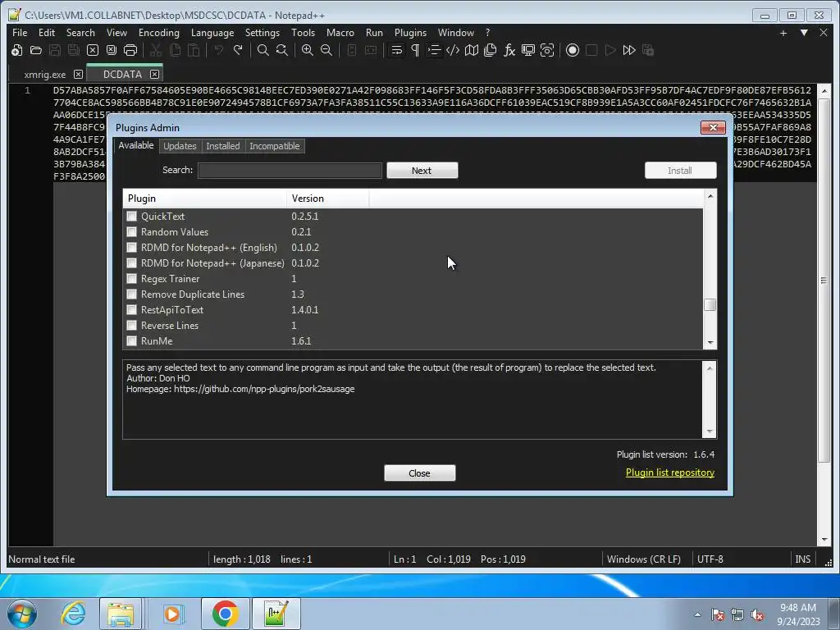The image size is (840, 630).
Task: Click the Windows Start button
Action: coord(22,614)
